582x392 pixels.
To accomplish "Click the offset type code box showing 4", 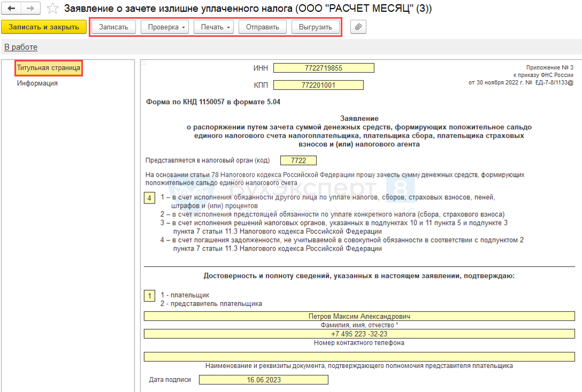I will 150,198.
